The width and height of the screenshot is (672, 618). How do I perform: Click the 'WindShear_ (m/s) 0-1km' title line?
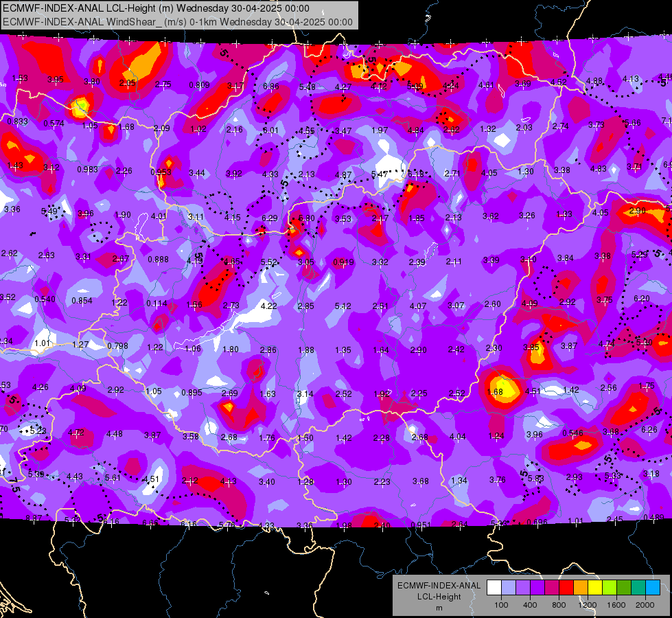177,22
